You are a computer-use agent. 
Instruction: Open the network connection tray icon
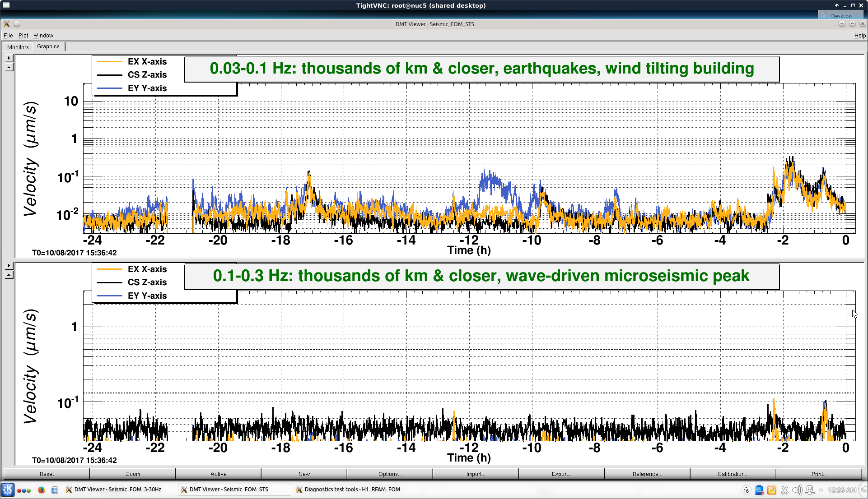810,490
